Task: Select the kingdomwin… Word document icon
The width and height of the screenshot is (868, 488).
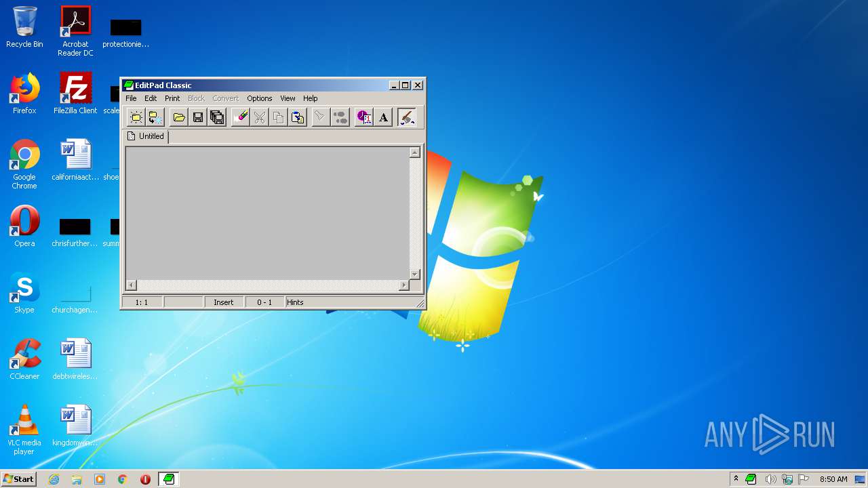Action: pyautogui.click(x=75, y=426)
